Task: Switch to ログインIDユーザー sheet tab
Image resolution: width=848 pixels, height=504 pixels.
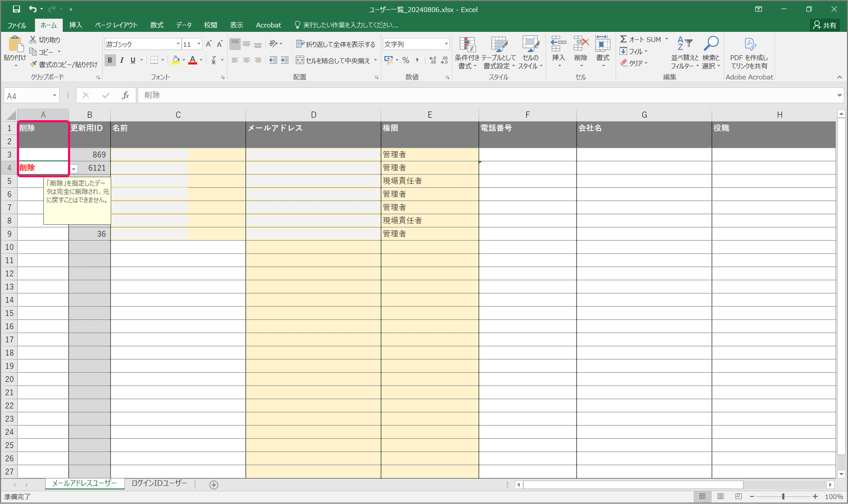Action: (x=159, y=483)
